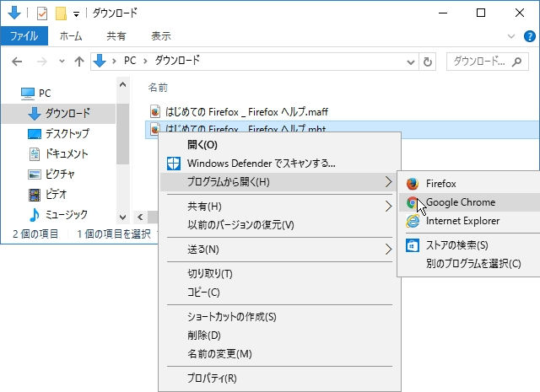Click the blue download arrow in title bar
540x392 pixels.
click(x=14, y=13)
